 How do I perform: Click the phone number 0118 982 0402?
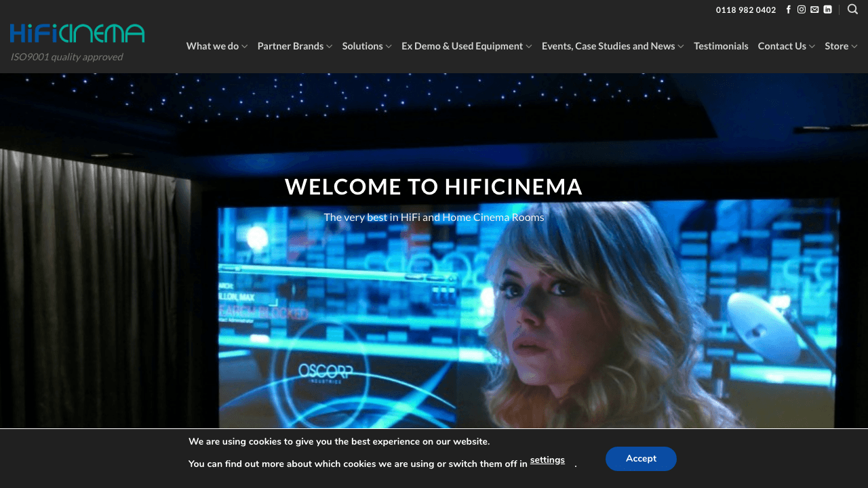click(746, 10)
